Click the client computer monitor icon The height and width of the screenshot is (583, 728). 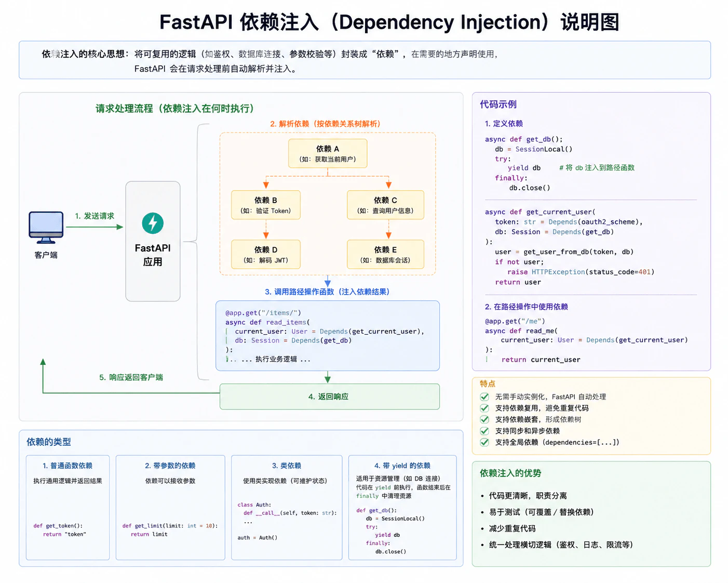pyautogui.click(x=46, y=228)
